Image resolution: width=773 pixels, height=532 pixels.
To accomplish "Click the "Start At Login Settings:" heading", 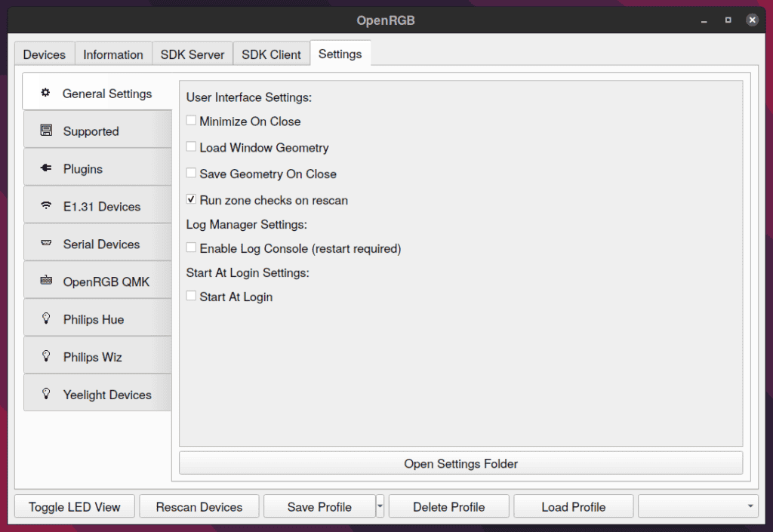I will pyautogui.click(x=248, y=272).
